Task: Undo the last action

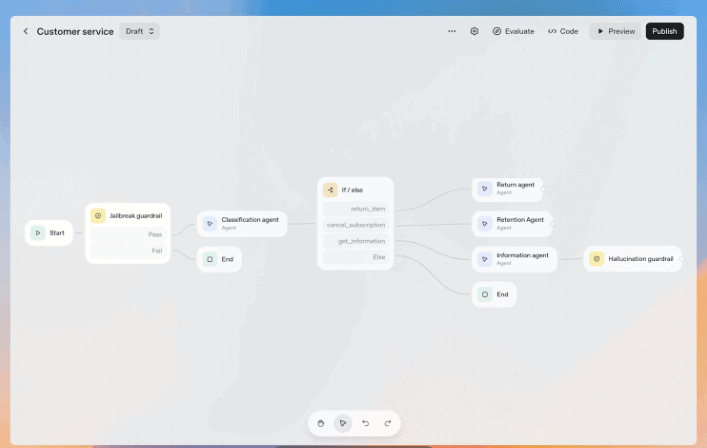Action: pos(365,423)
